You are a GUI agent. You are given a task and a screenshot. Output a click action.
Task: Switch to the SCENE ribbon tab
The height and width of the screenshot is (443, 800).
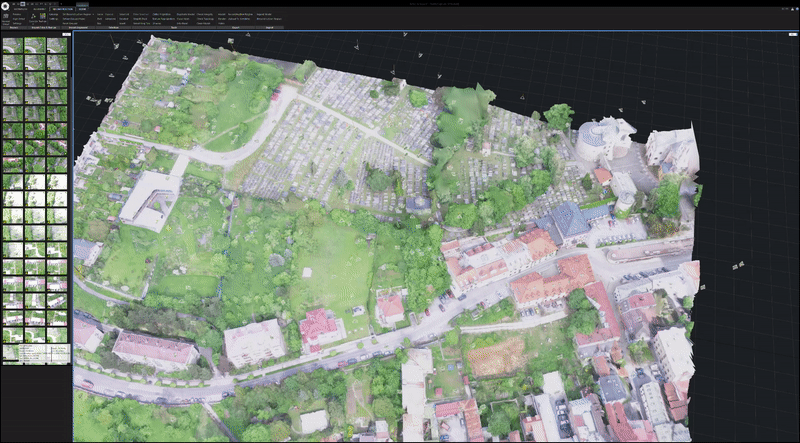[x=81, y=9]
